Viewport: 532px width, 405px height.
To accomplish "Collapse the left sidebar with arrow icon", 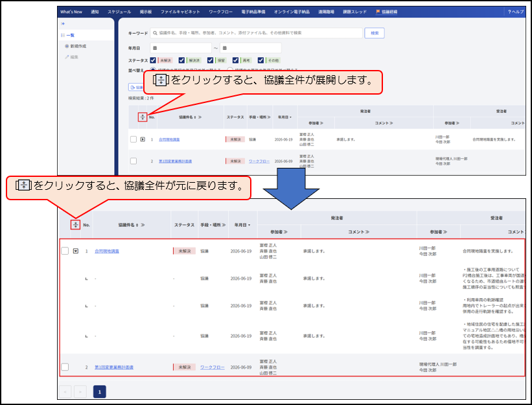I will pyautogui.click(x=63, y=24).
